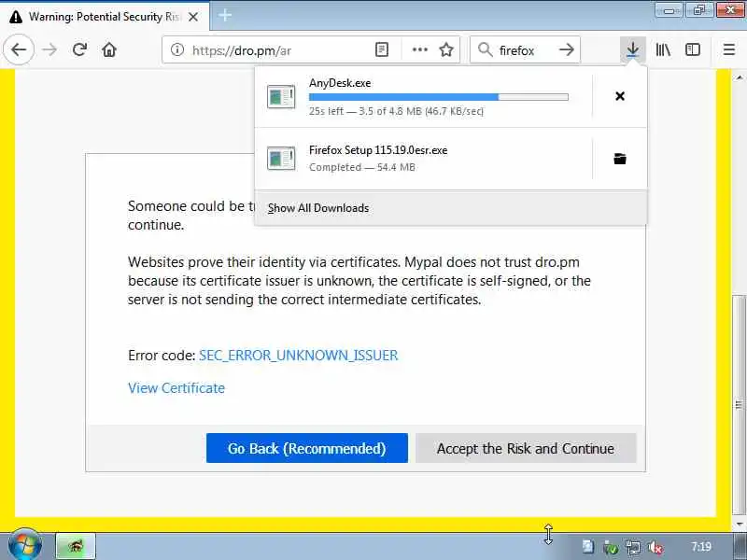Click the green shield tray icon

click(x=611, y=548)
